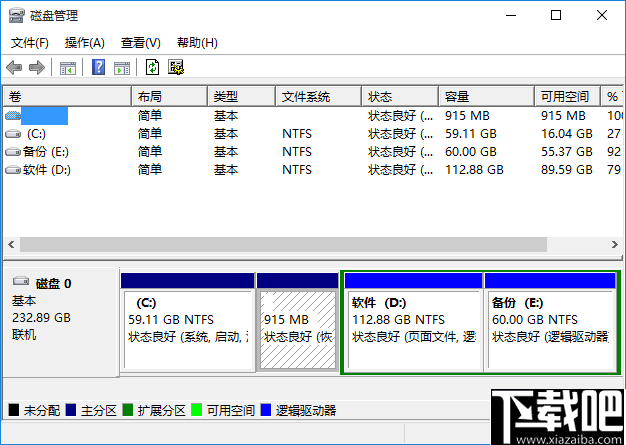Click the 联机 status text under 磁盘 0
Viewport: 626px width, 445px height.
click(x=24, y=334)
